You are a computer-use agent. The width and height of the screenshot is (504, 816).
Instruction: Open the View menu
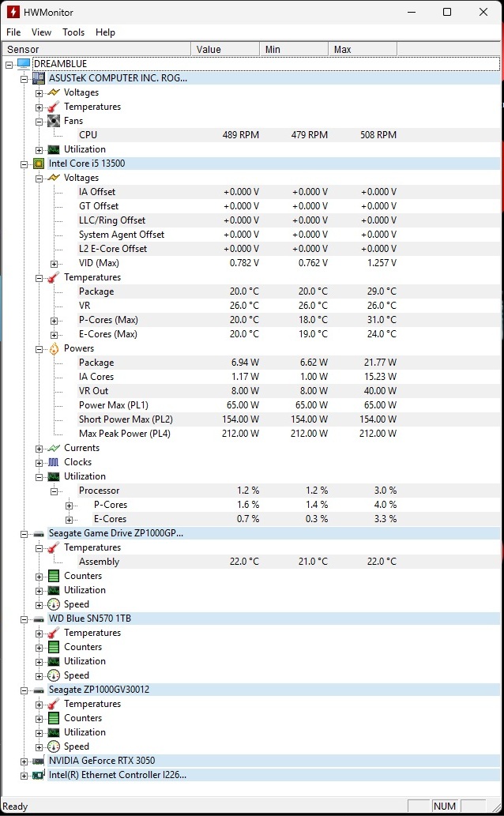click(41, 32)
